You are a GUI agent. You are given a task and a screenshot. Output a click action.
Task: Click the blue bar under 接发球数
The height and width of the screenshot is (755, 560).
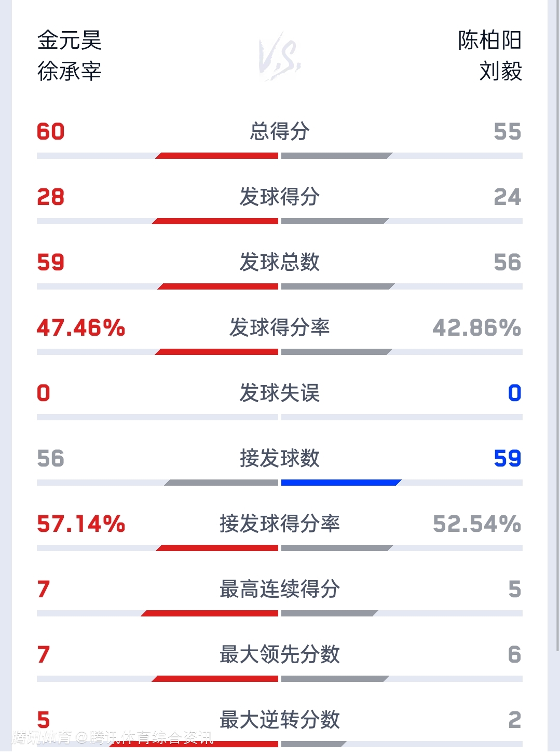pos(340,483)
